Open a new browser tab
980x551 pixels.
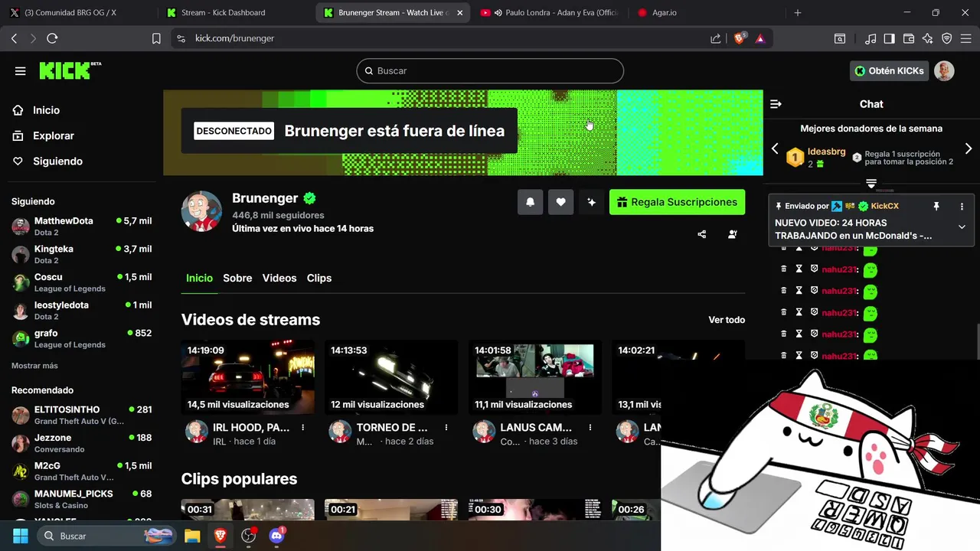click(x=798, y=13)
